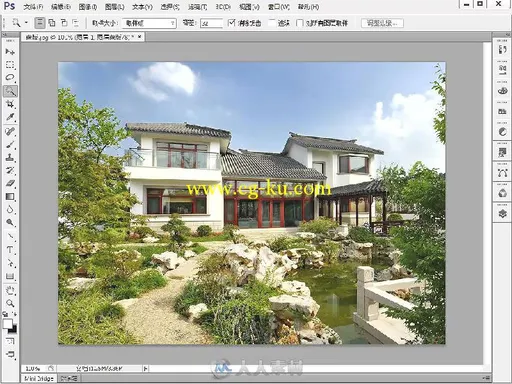Image resolution: width=512 pixels, height=384 pixels.
Task: Open the 视图(V) menu
Action: click(x=249, y=7)
